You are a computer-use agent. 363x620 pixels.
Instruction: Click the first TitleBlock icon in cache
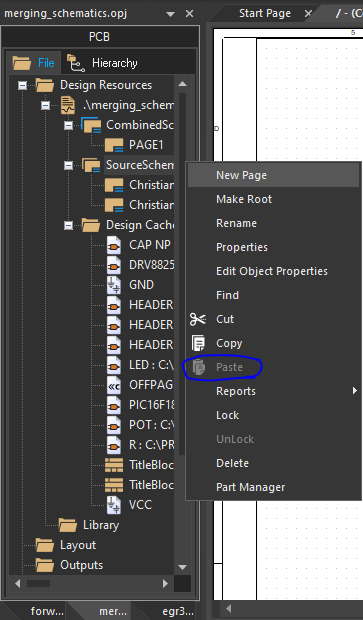(x=114, y=465)
